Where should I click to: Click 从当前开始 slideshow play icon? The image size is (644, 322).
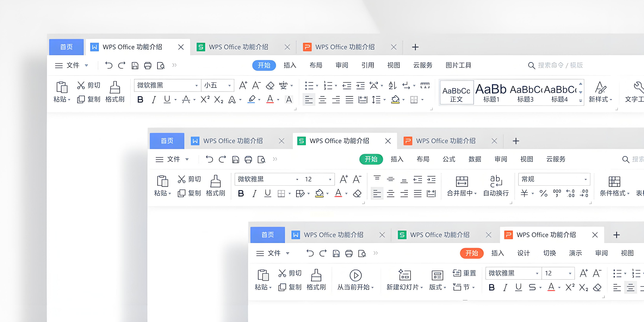point(355,275)
